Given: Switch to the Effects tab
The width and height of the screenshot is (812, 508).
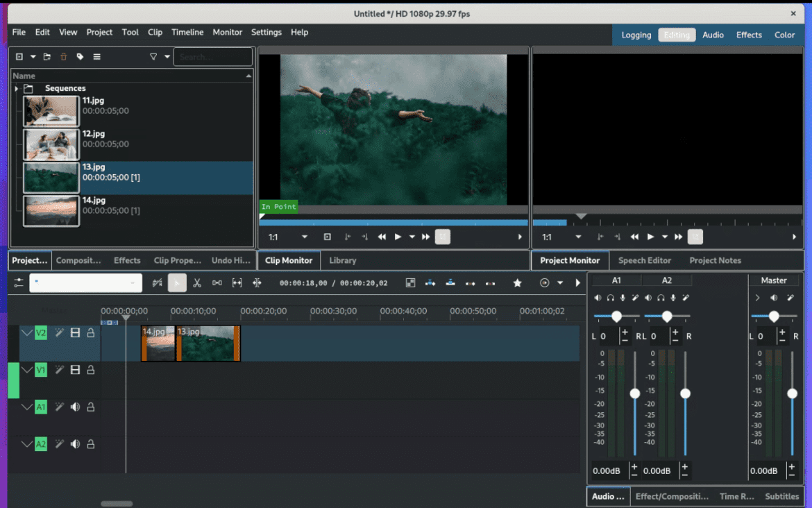Looking at the screenshot, I should (x=126, y=260).
